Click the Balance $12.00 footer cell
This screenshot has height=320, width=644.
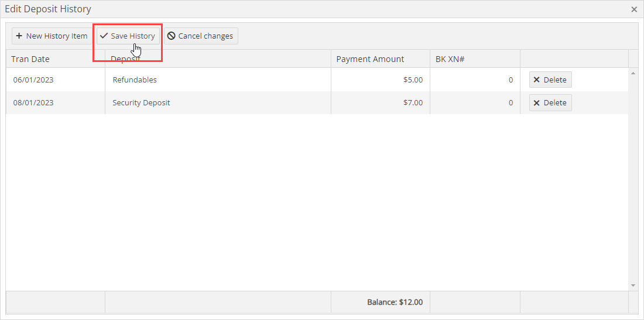395,302
